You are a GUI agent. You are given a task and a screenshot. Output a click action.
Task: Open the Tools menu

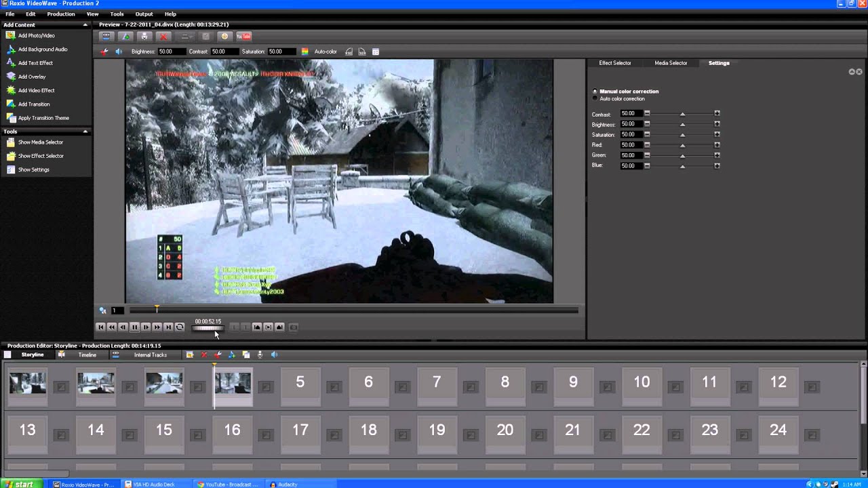[117, 14]
